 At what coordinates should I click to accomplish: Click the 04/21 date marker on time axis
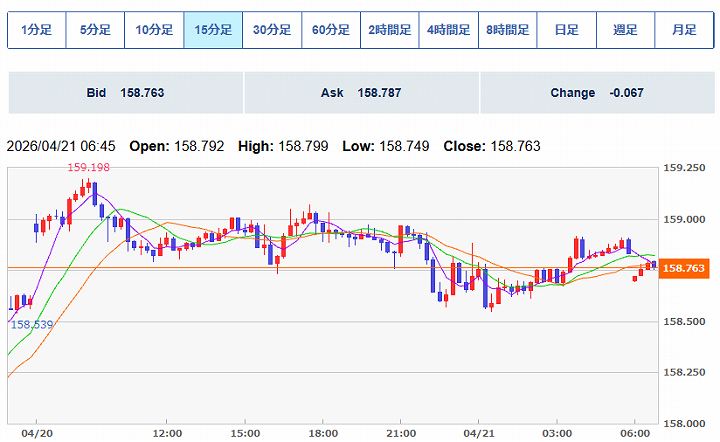[x=479, y=433]
